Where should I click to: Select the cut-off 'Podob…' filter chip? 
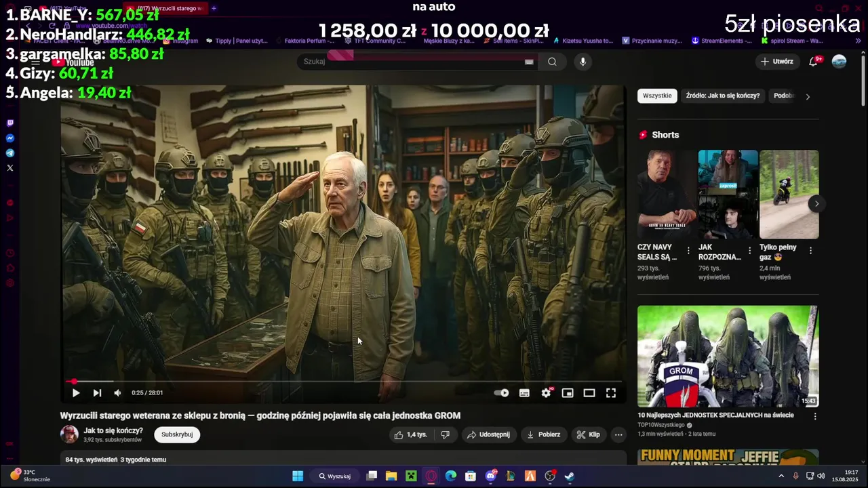783,96
